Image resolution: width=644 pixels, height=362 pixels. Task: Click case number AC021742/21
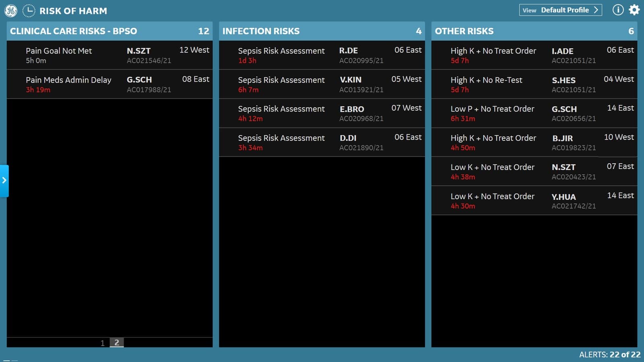coord(574,206)
